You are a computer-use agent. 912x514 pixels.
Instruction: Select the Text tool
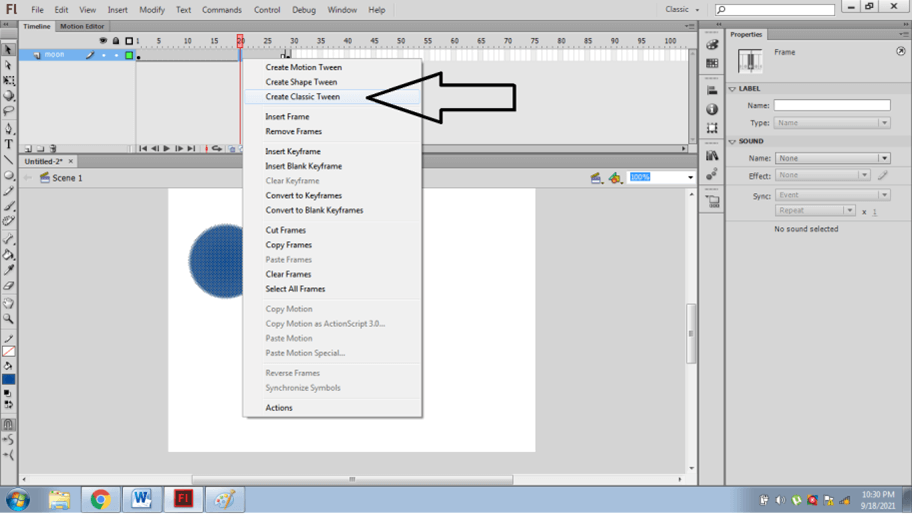tap(8, 144)
